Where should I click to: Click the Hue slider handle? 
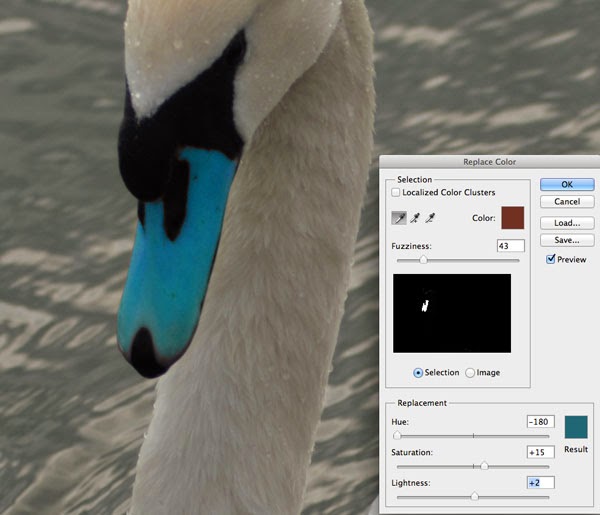point(397,435)
